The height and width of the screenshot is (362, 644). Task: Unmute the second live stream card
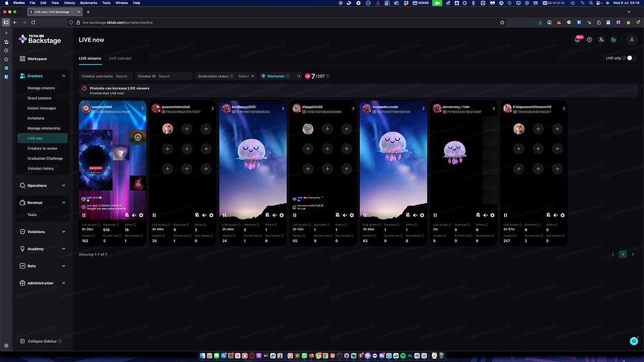click(204, 215)
